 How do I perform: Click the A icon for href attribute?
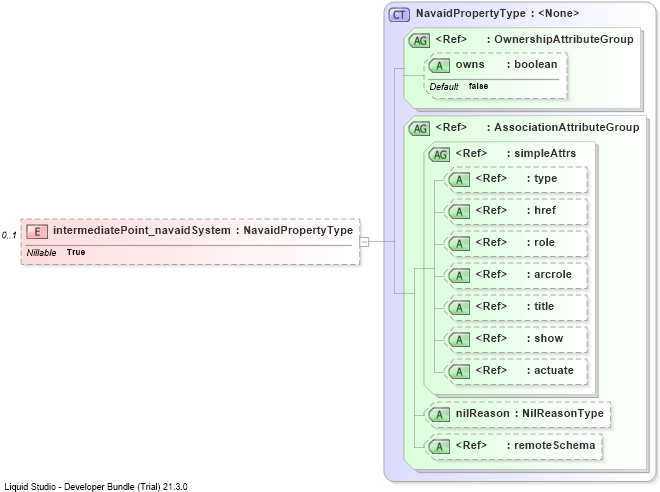(x=459, y=211)
